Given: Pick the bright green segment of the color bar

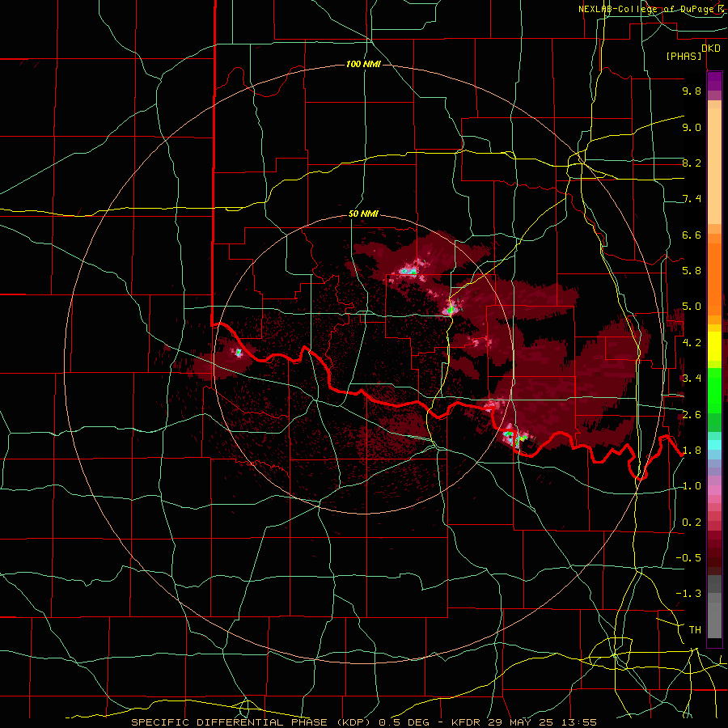Looking at the screenshot, I should [714, 392].
